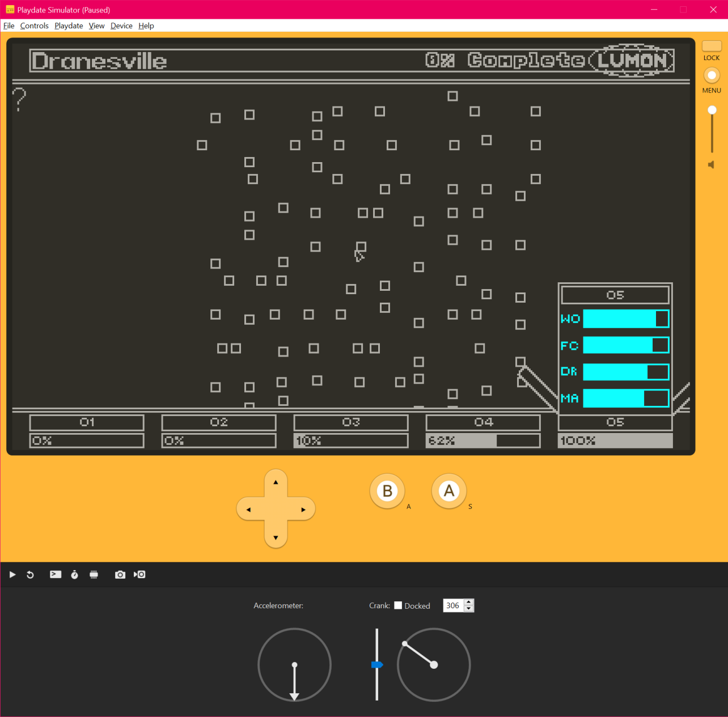Click the Crank label
The width and height of the screenshot is (728, 717).
pos(379,605)
